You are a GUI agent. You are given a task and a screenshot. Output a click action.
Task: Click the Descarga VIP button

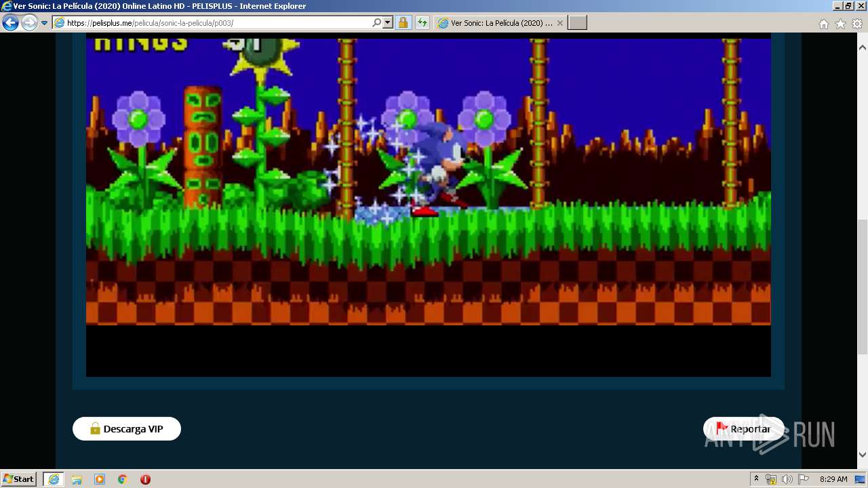[x=127, y=429]
